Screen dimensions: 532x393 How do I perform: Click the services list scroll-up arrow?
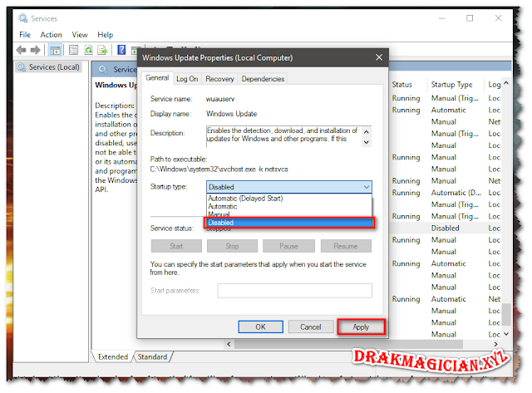coord(506,83)
